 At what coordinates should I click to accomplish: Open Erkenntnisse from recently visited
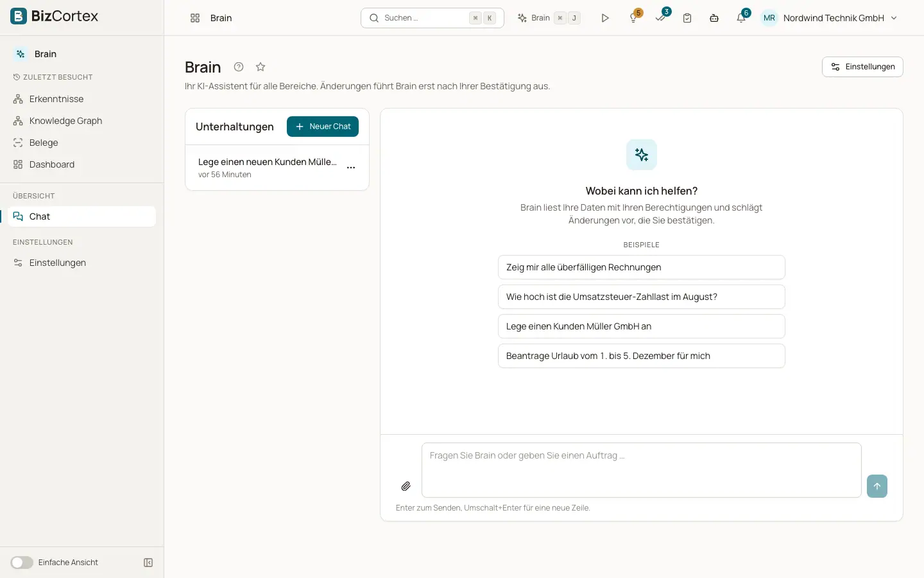(82, 99)
